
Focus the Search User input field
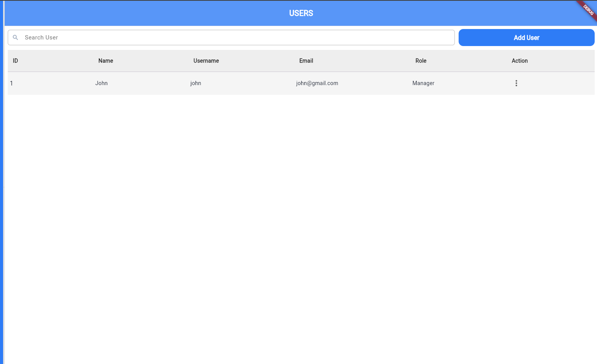pyautogui.click(x=232, y=38)
